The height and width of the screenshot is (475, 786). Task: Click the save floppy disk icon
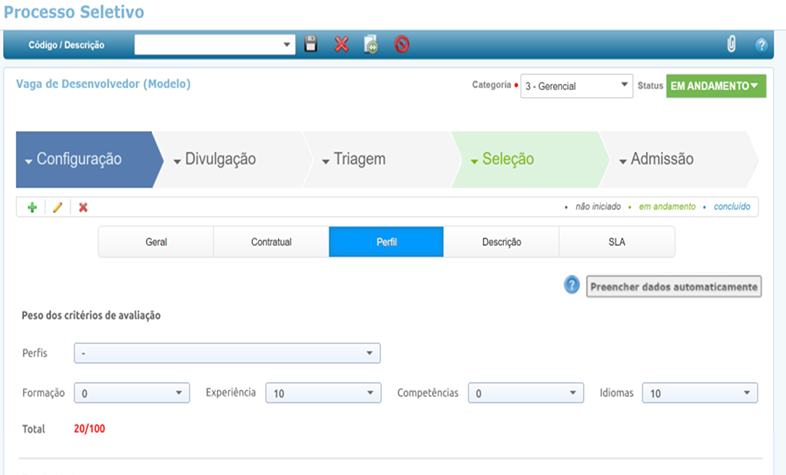pyautogui.click(x=311, y=44)
